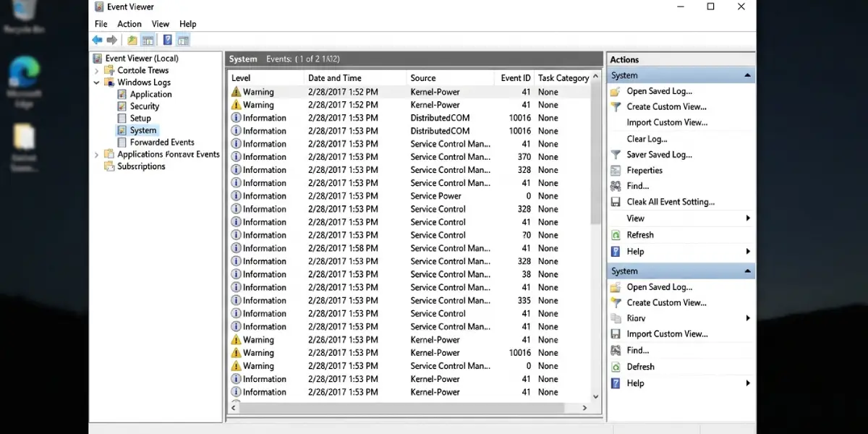Image resolution: width=868 pixels, height=434 pixels.
Task: Open the Riorv submenu arrow
Action: click(x=748, y=318)
